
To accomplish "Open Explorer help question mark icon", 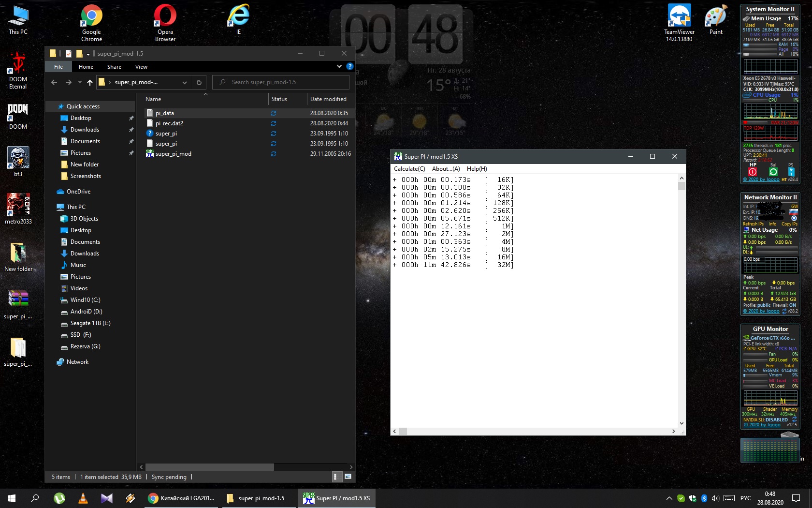I will 350,66.
